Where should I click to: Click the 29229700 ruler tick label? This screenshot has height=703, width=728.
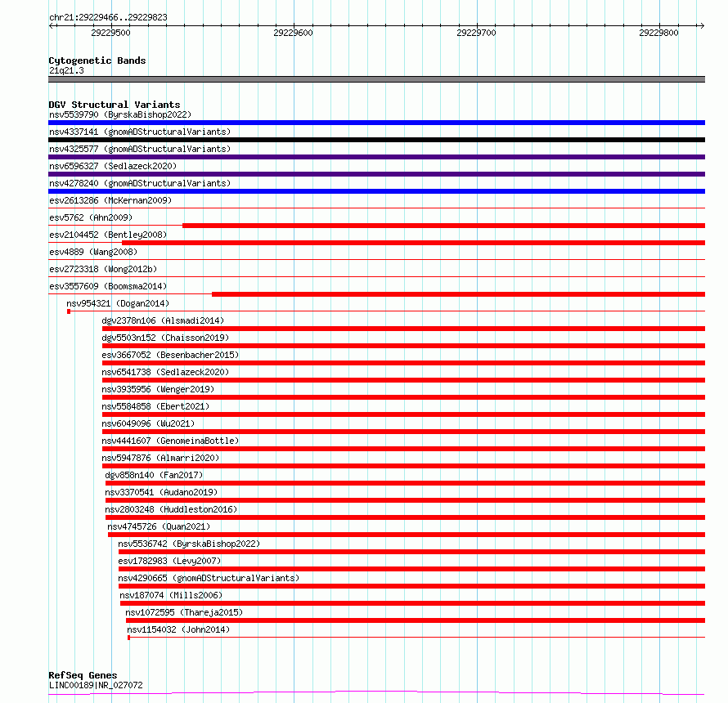point(476,33)
